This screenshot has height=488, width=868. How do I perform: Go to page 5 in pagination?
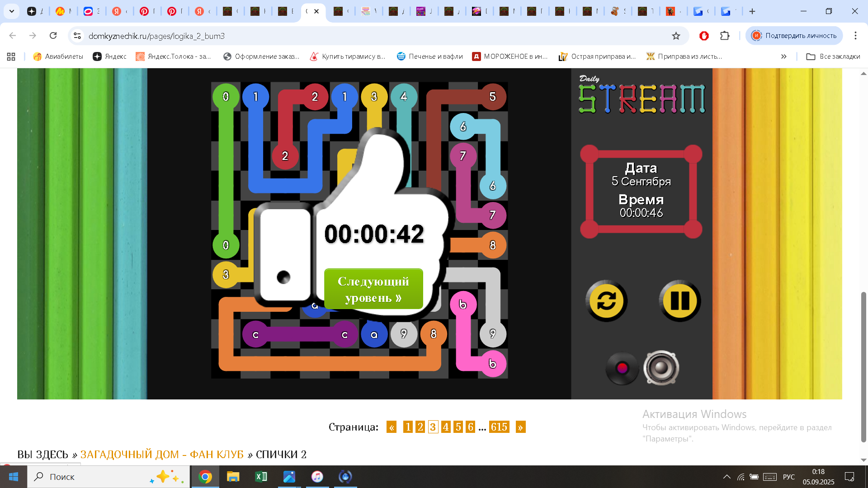pos(458,427)
